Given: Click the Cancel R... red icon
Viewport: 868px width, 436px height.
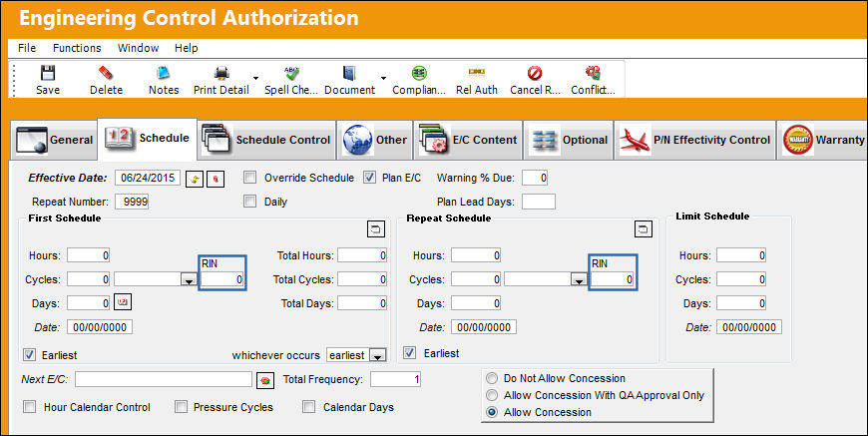Looking at the screenshot, I should (535, 73).
